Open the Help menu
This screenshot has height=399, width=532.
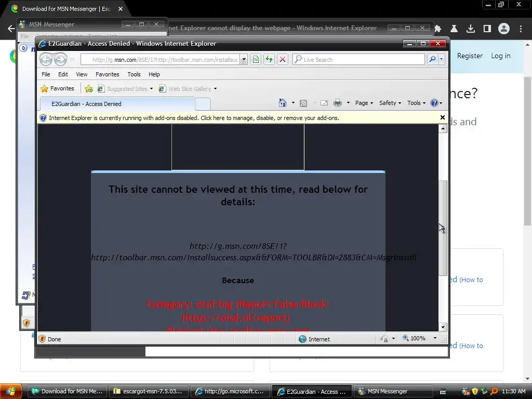point(154,74)
